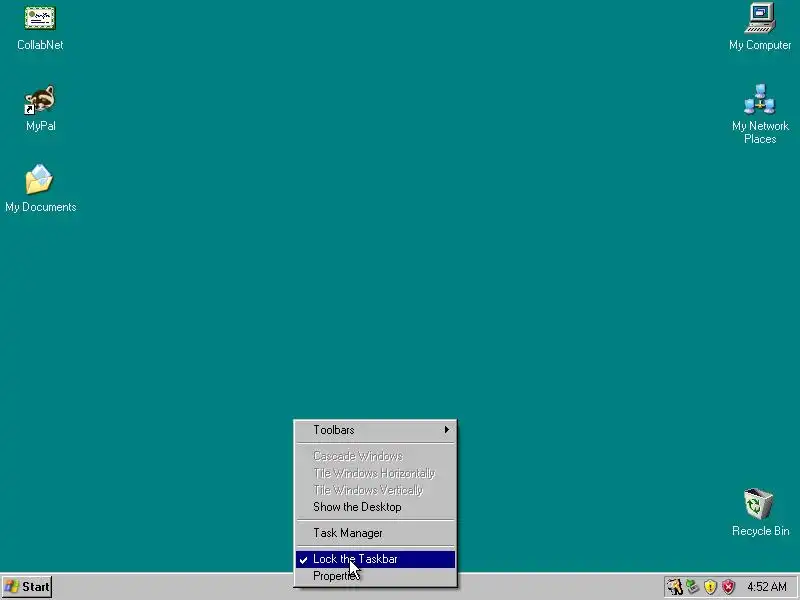Click the greyed Tile Windows Horizontally entry
Screen dimensions: 800x600
coord(376,473)
